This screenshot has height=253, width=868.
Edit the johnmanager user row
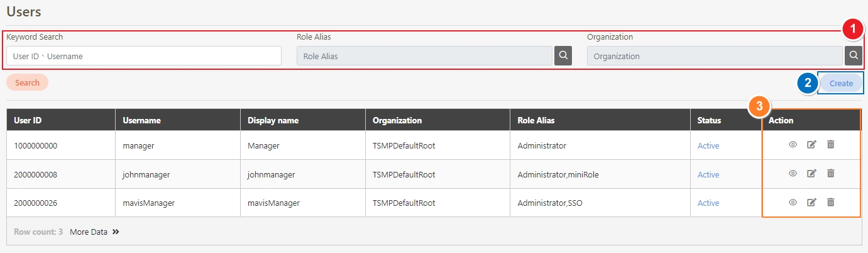pyautogui.click(x=811, y=174)
